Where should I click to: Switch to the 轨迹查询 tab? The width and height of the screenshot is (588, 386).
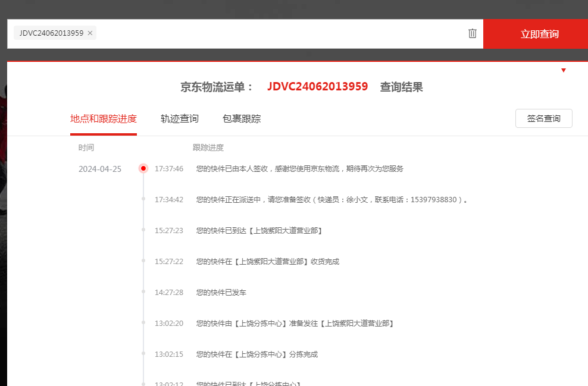click(x=180, y=119)
